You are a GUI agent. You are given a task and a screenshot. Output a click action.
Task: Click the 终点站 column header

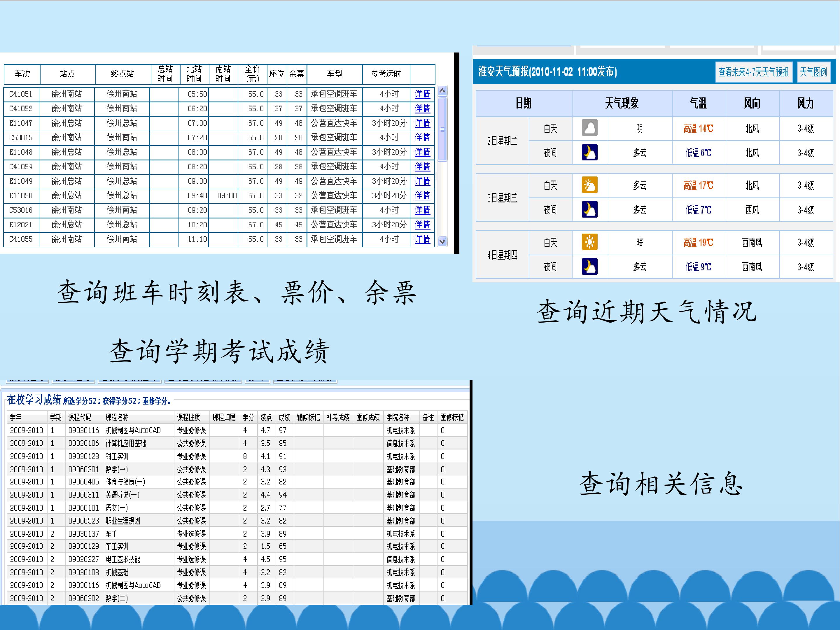pyautogui.click(x=123, y=74)
